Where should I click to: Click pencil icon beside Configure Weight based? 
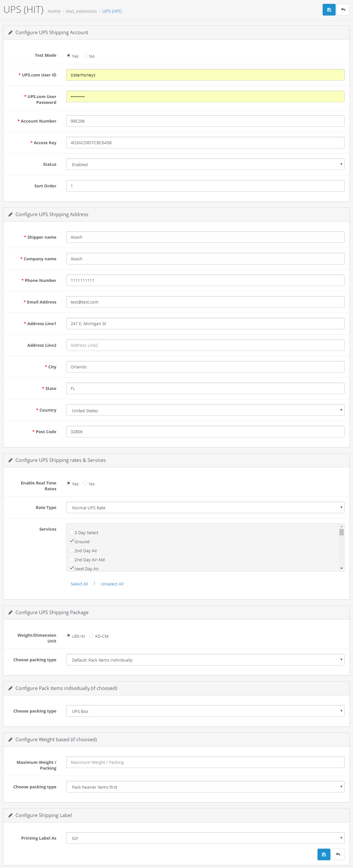pyautogui.click(x=10, y=740)
